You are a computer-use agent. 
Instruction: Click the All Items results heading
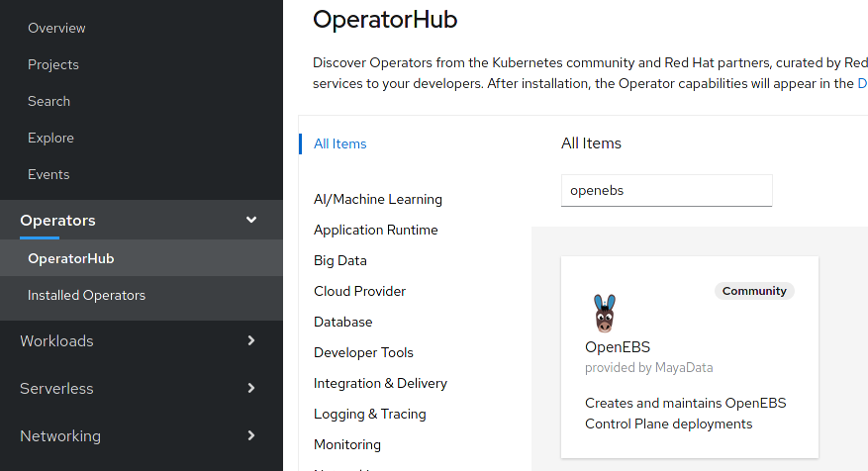(591, 143)
